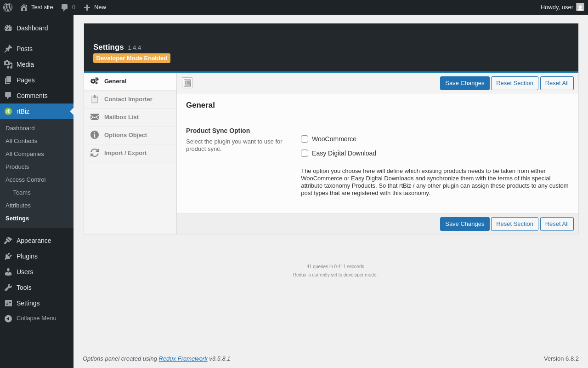Click the Appearance paintbrush icon
588x368 pixels.
8,241
